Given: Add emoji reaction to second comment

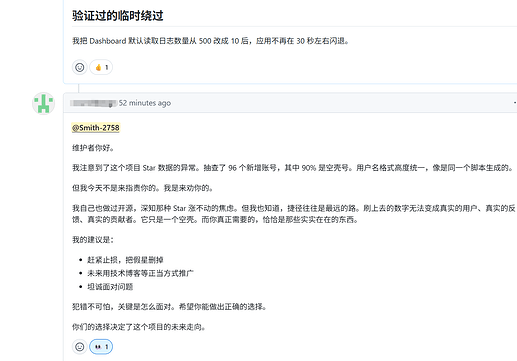Looking at the screenshot, I should 80,347.
